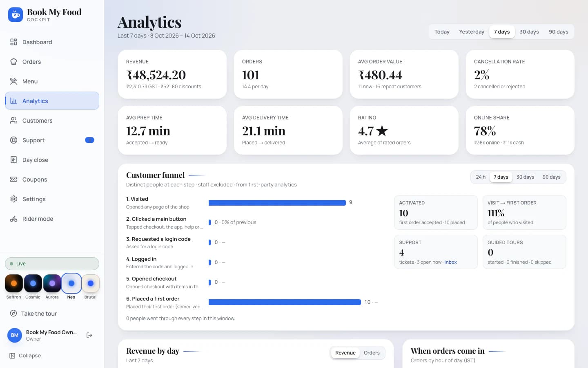Choose the Cosmic theme swatch

point(33,283)
